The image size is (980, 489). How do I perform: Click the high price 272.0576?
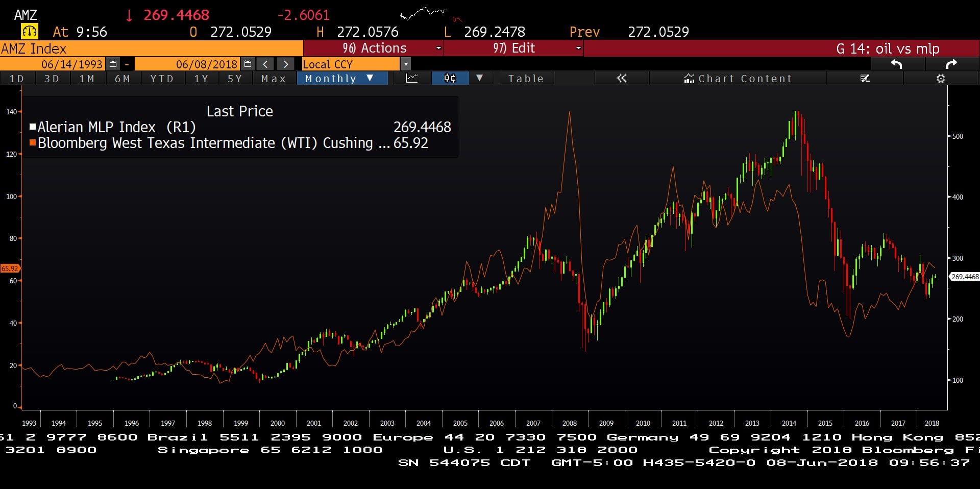[367, 32]
